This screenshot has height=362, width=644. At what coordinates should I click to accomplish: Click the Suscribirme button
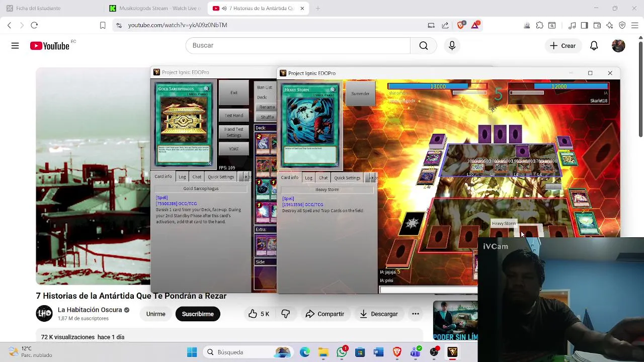[198, 314]
